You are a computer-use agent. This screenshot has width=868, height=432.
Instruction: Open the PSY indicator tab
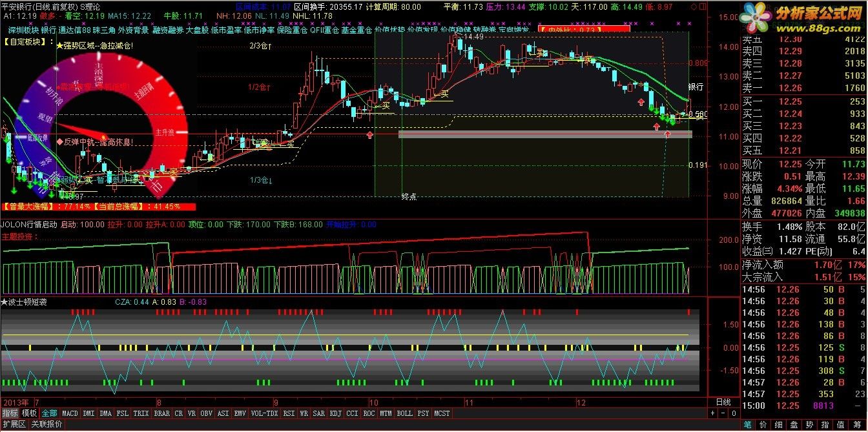coord(423,413)
